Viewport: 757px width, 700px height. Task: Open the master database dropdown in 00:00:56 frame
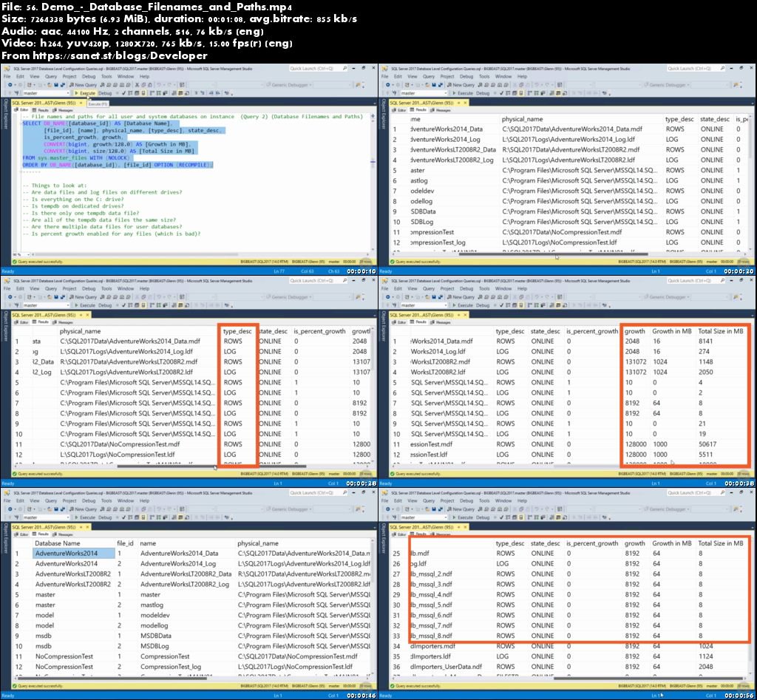424,517
